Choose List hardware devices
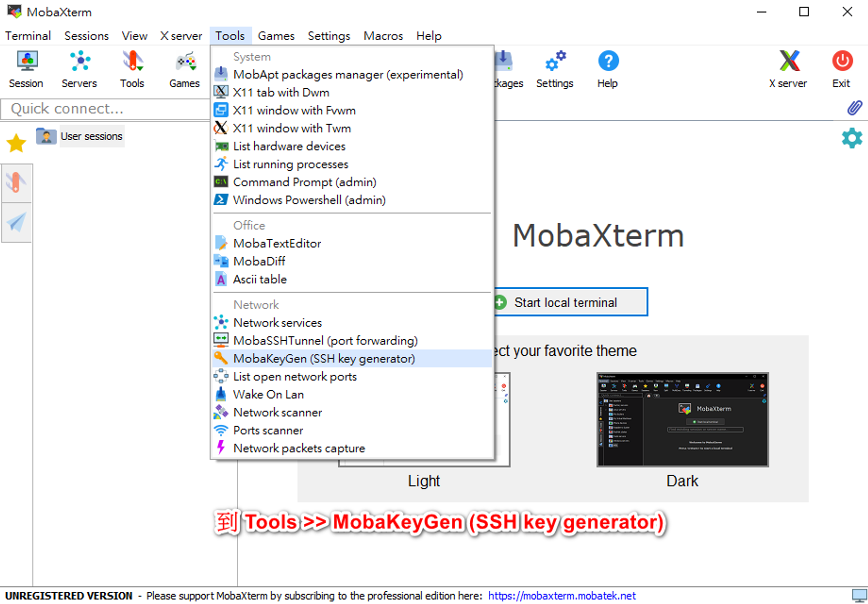The image size is (868, 604). [x=352, y=146]
